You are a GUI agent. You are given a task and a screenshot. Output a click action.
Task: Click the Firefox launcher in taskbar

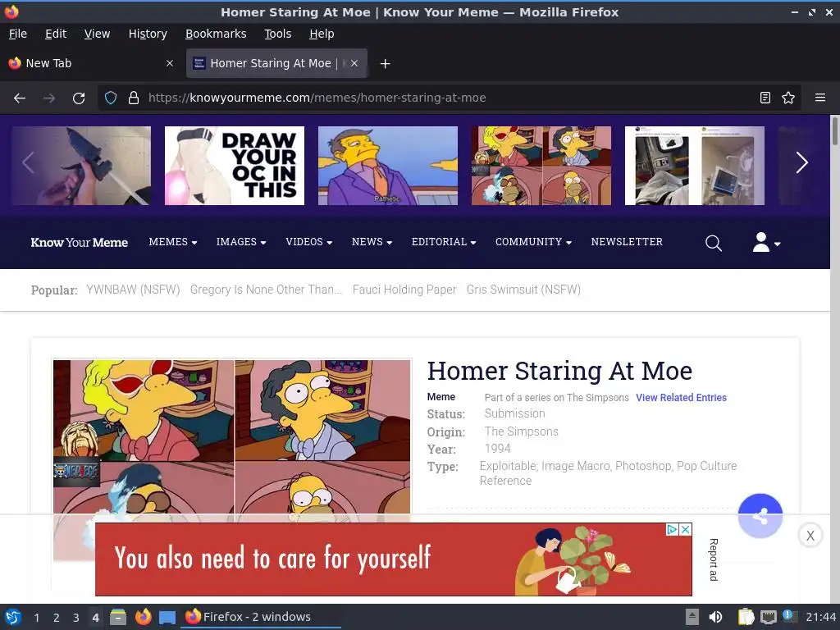point(143,617)
